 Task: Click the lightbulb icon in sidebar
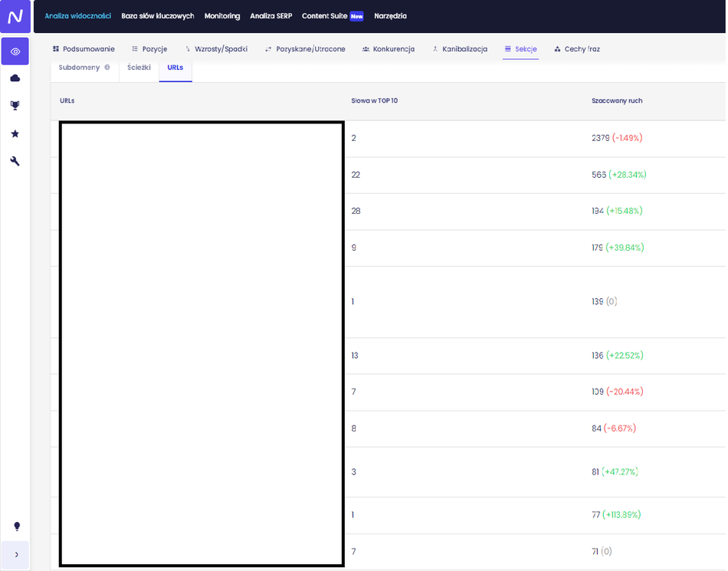click(16, 527)
